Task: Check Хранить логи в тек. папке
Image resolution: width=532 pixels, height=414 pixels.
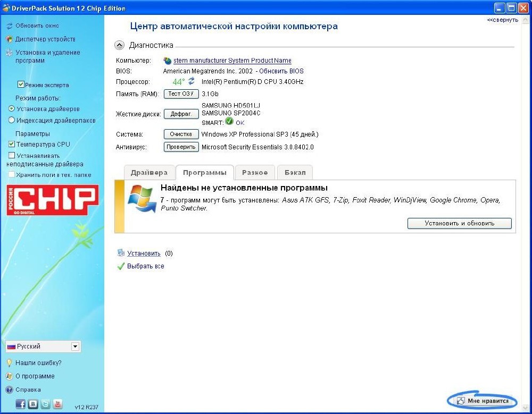Action: [12, 175]
